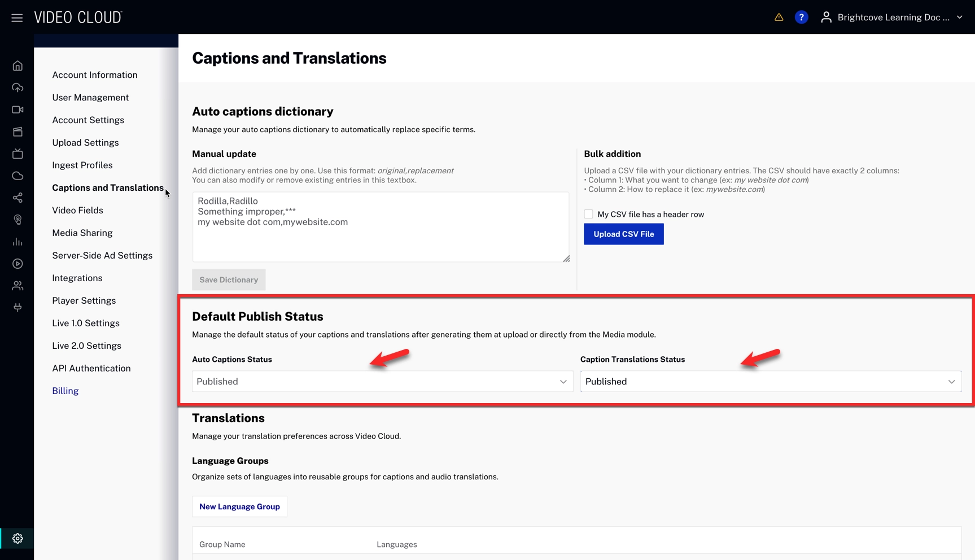
Task: Select Video Fields in the admin menu
Action: pos(77,210)
